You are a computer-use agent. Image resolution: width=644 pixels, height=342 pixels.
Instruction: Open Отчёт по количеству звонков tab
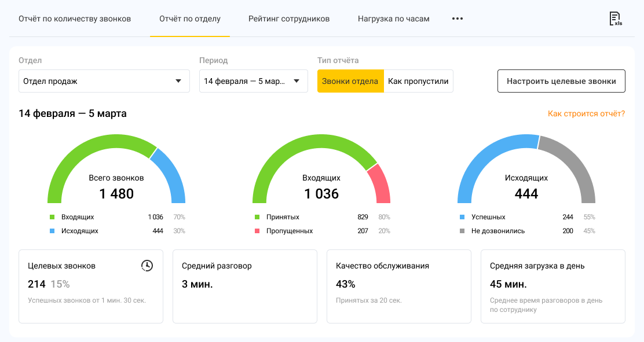(75, 19)
